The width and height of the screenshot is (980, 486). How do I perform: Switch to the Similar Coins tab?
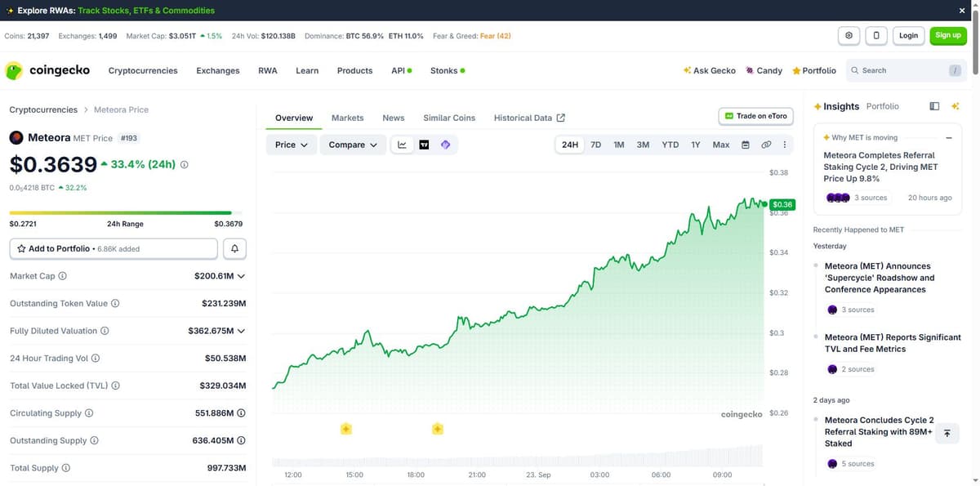tap(449, 118)
